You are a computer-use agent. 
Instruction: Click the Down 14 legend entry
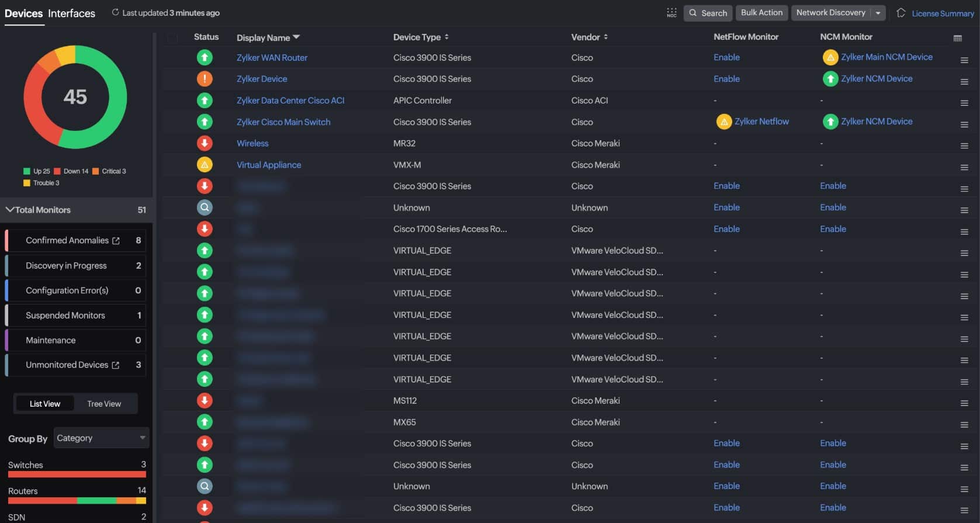(71, 171)
